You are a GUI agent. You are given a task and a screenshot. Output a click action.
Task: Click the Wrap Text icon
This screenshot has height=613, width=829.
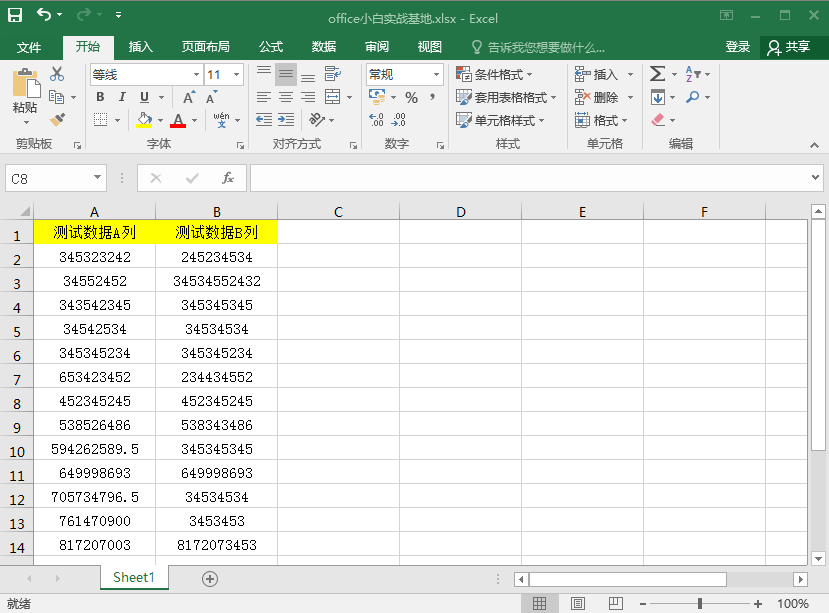click(x=333, y=74)
